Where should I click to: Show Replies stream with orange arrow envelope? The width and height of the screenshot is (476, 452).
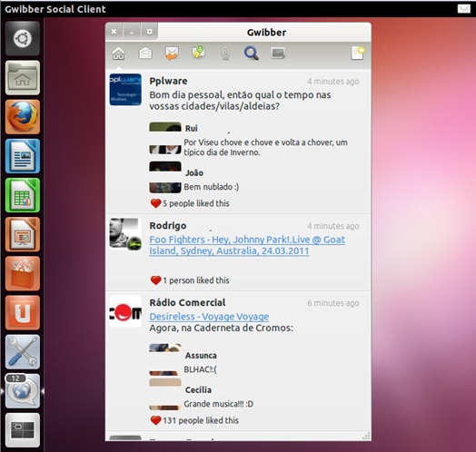coord(172,54)
